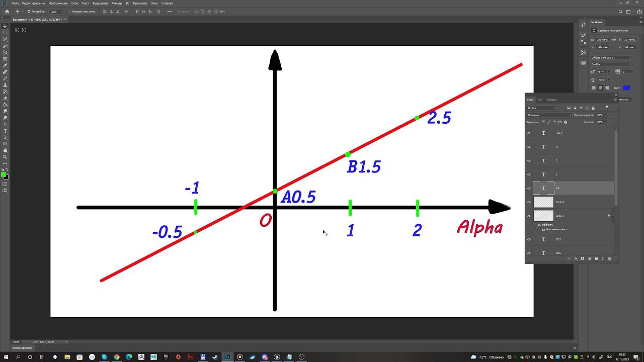
Task: Open the font size 72 pt dropdown
Action: (x=609, y=71)
